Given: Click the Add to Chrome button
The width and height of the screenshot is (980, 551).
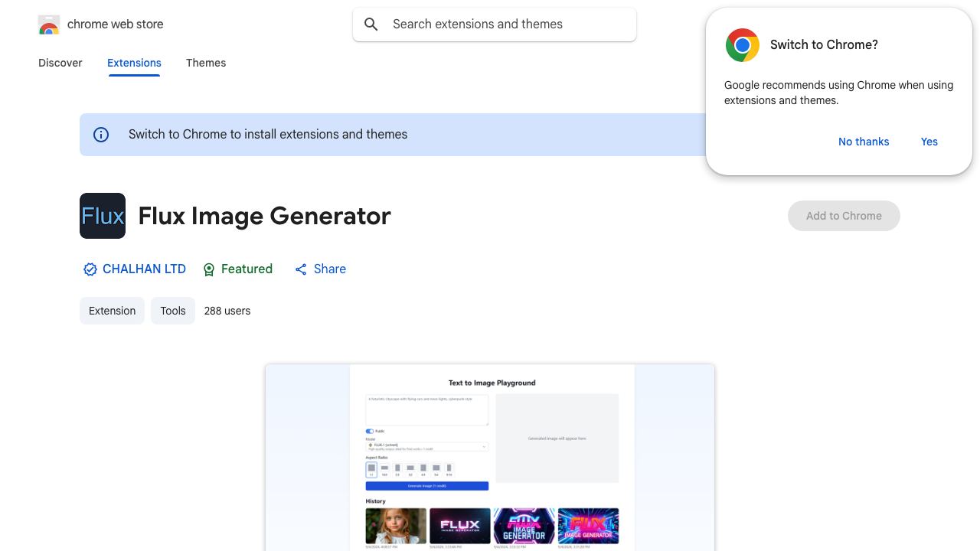Looking at the screenshot, I should tap(844, 216).
